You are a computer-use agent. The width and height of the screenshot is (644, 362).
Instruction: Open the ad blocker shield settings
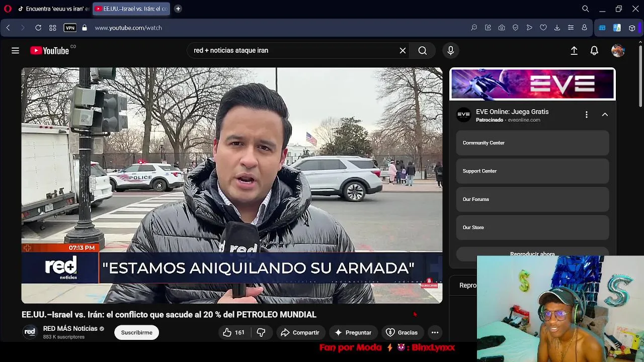(516, 28)
